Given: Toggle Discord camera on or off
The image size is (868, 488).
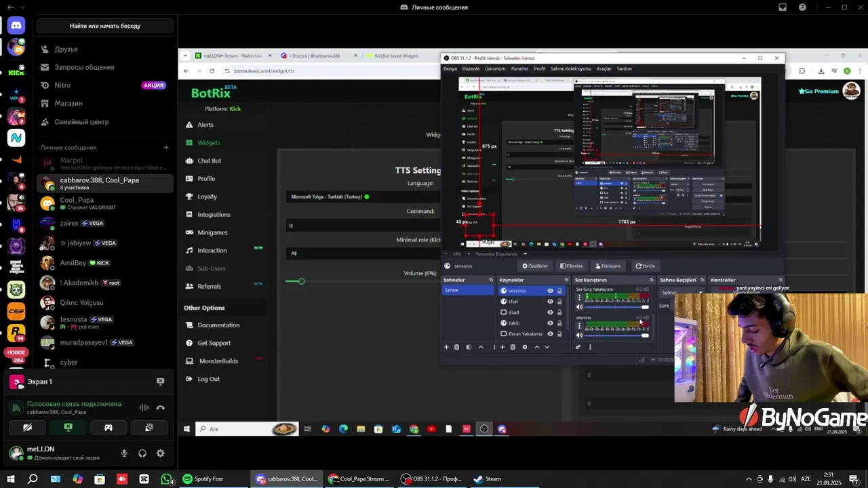Looking at the screenshot, I should coord(27,427).
